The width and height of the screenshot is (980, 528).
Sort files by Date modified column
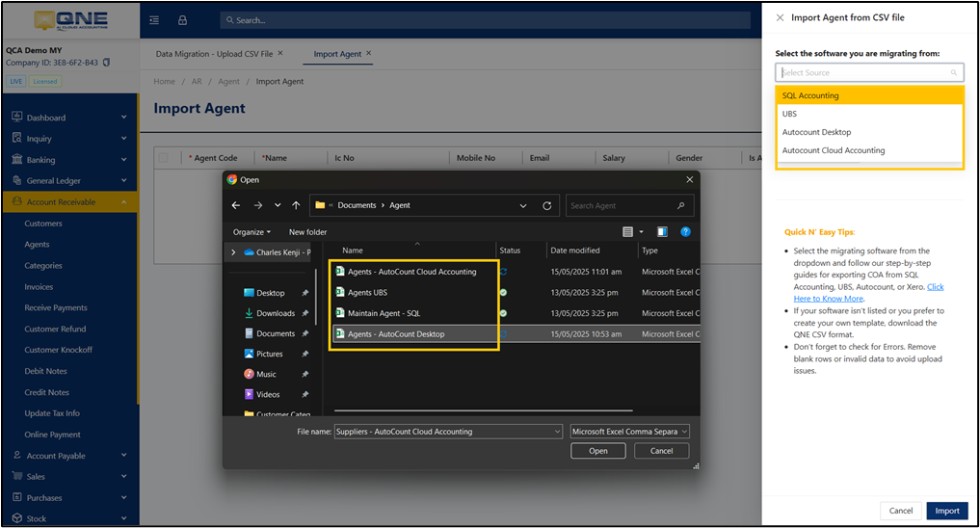[x=575, y=250]
